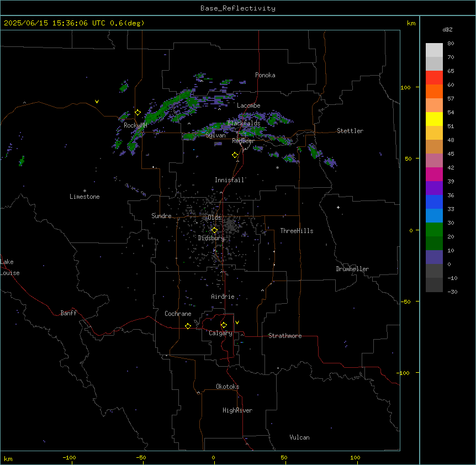This screenshot has height=465, width=476.
Task: Click the Sundre city label
Action: tap(161, 216)
